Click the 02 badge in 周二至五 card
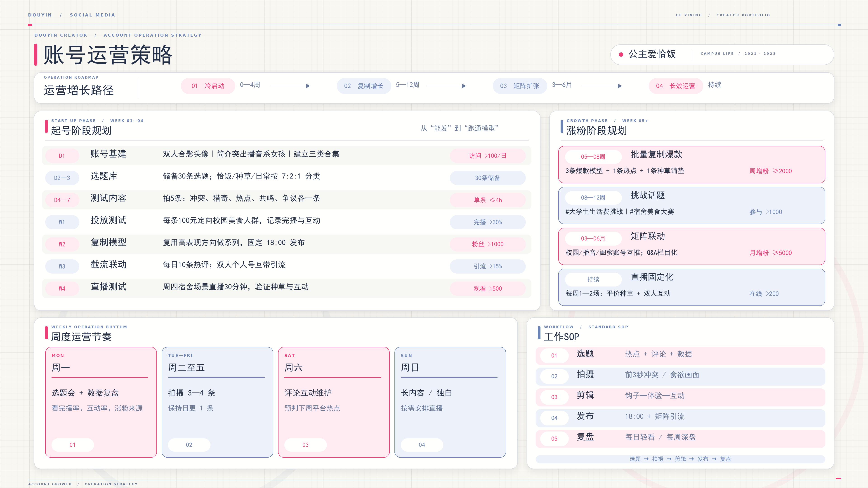This screenshot has width=868, height=488. pos(189,445)
